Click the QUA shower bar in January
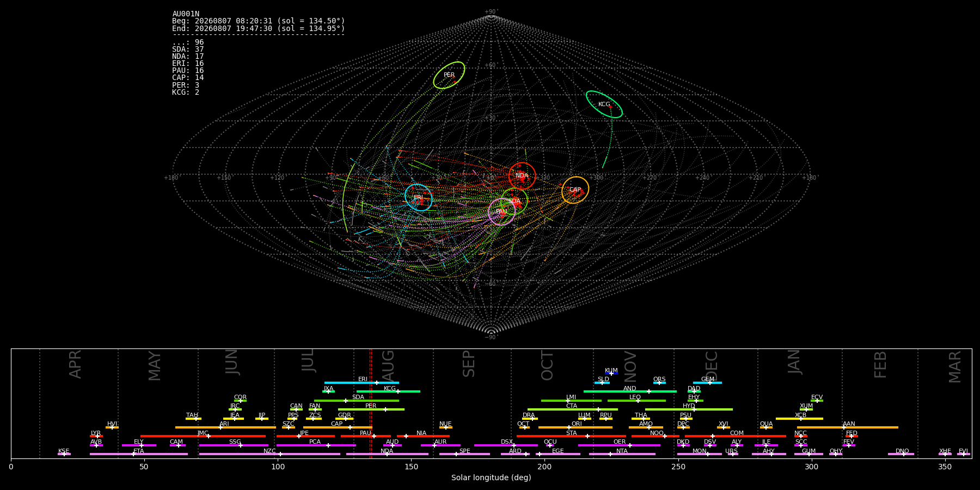This screenshot has width=980, height=490. [x=766, y=427]
